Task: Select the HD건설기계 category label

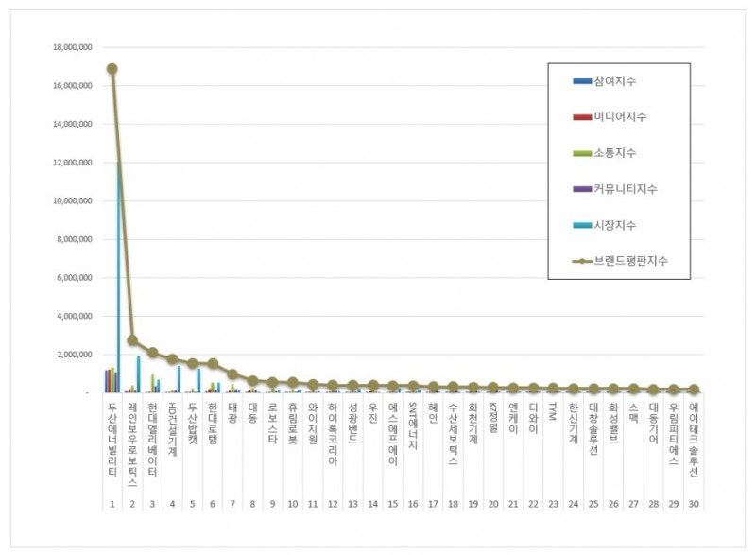Action: point(173,429)
